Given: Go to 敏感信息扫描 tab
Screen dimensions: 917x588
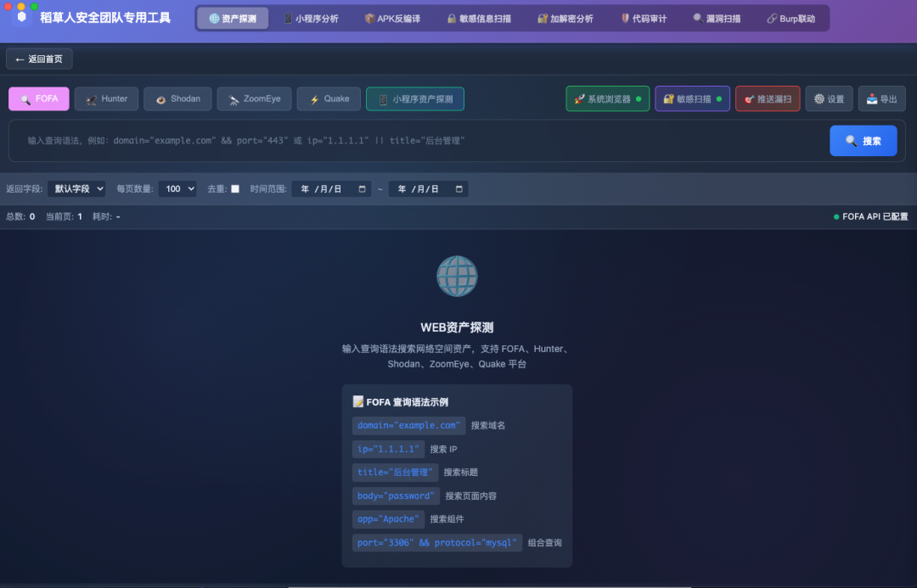Looking at the screenshot, I should pyautogui.click(x=478, y=18).
